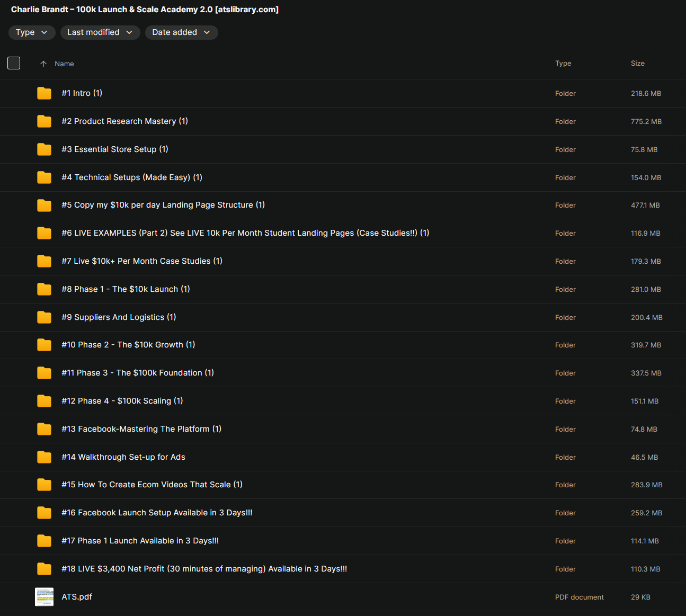Click the ATS.pdf thumbnail preview
The width and height of the screenshot is (686, 616).
(44, 597)
